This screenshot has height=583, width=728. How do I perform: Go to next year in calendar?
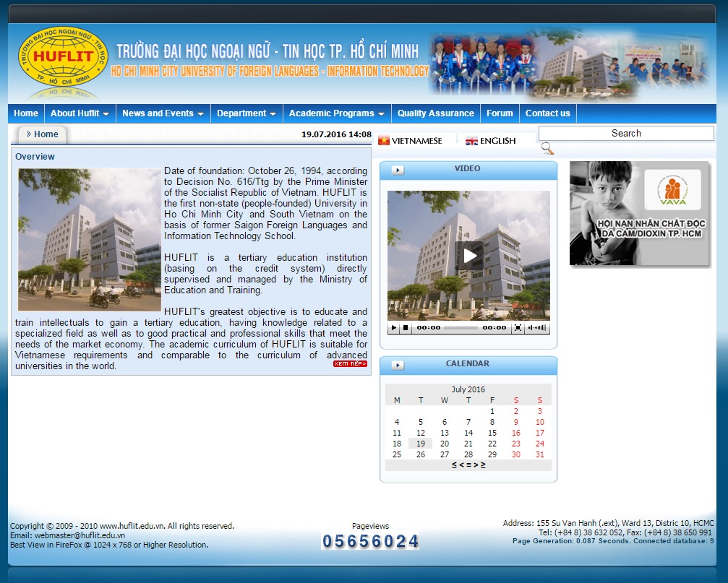(483, 465)
